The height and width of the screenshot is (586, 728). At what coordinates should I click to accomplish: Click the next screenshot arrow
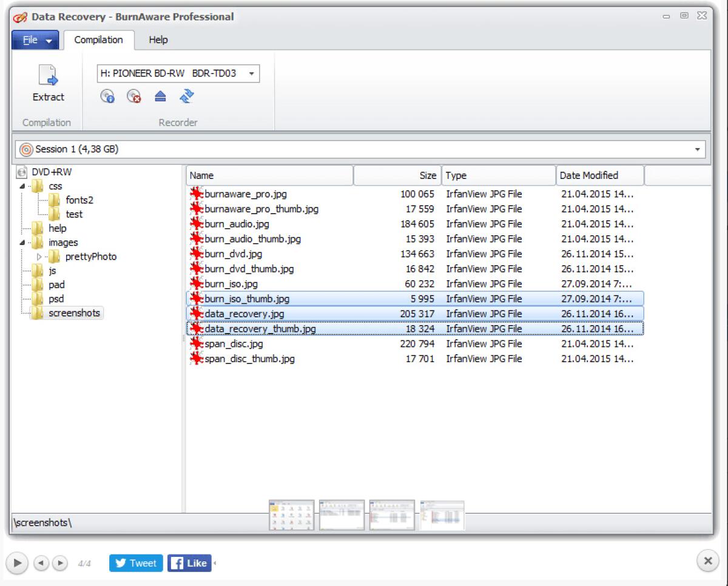pyautogui.click(x=59, y=563)
